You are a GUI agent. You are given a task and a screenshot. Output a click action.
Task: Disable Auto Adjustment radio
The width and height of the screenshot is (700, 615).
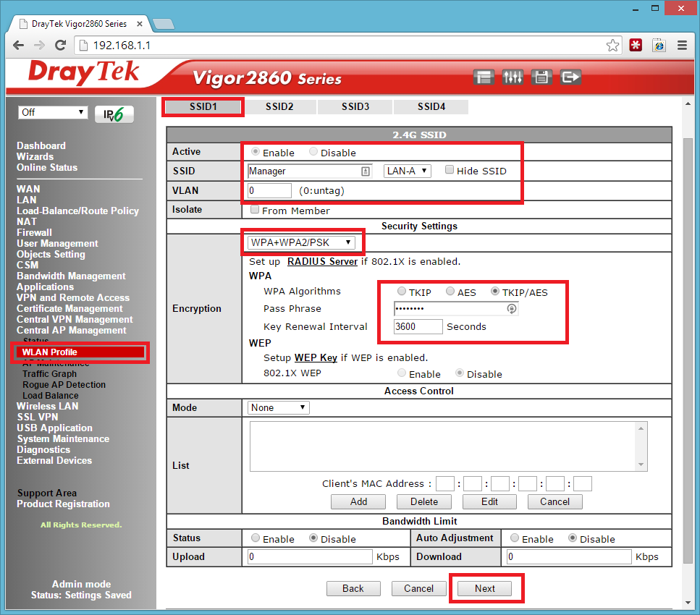click(x=573, y=538)
